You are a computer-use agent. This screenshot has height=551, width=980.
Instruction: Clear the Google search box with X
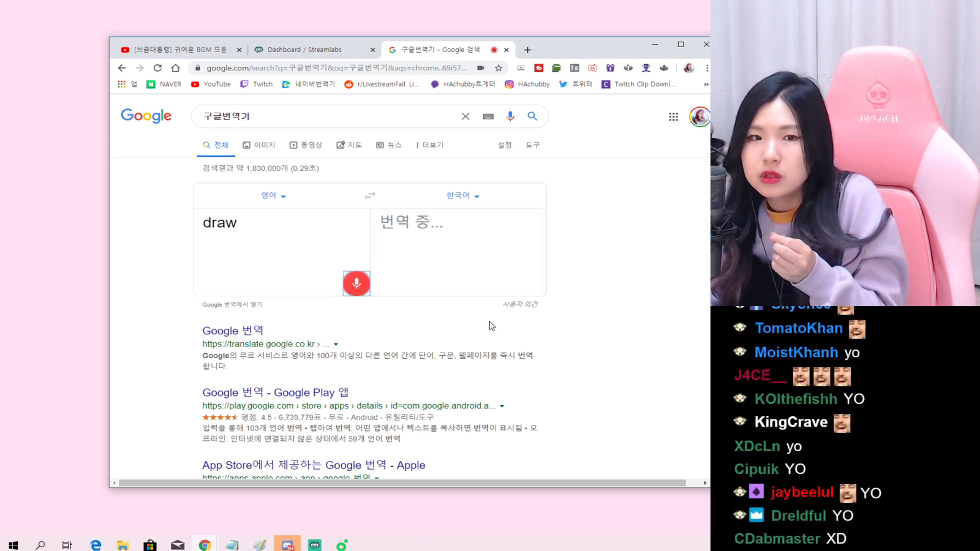[466, 116]
